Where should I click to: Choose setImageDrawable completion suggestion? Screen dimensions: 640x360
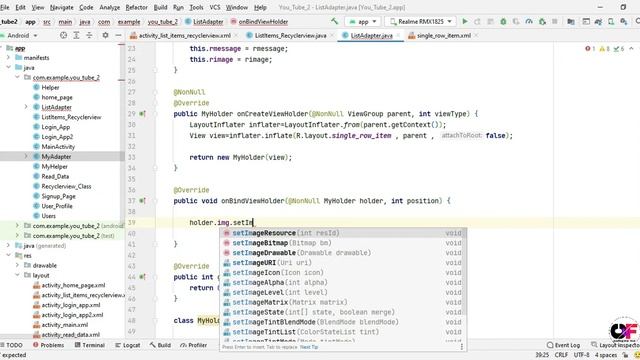tap(343, 253)
